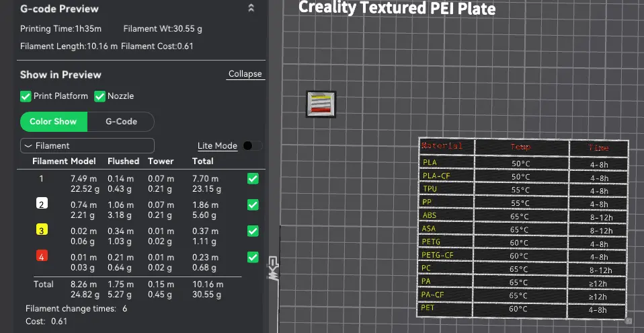The width and height of the screenshot is (644, 333).
Task: Open the Filament dropdown
Action: 87,145
